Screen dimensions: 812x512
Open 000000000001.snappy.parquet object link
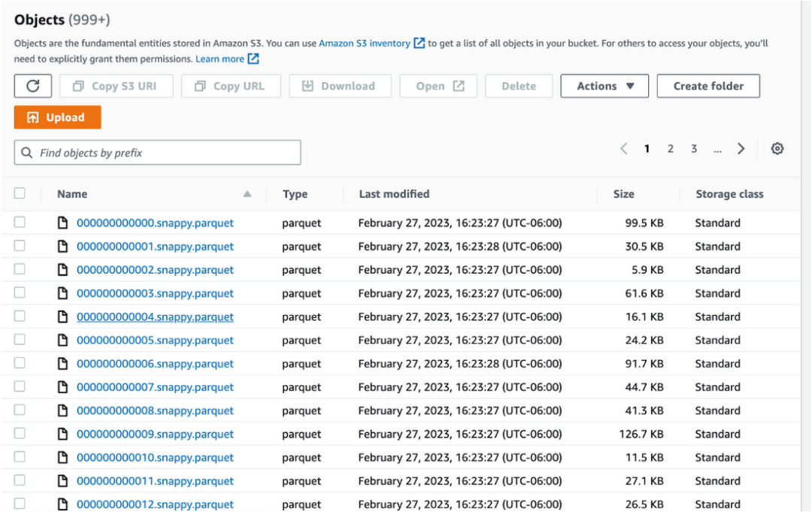click(x=155, y=247)
